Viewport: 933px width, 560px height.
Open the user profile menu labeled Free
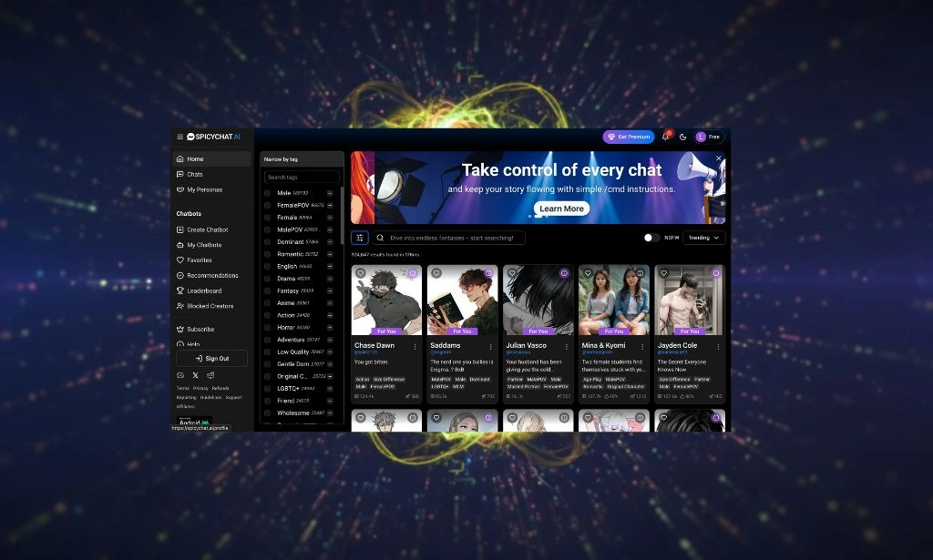pos(708,137)
